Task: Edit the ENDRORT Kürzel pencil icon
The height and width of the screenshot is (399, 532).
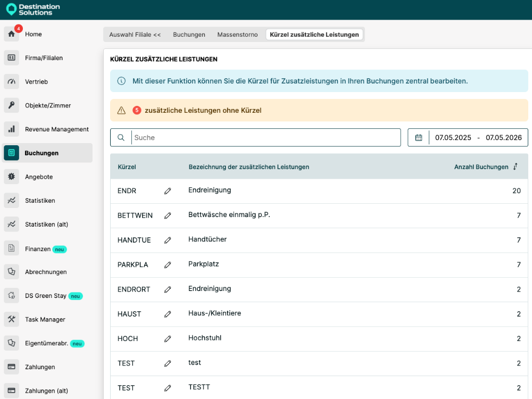Action: [x=168, y=289]
